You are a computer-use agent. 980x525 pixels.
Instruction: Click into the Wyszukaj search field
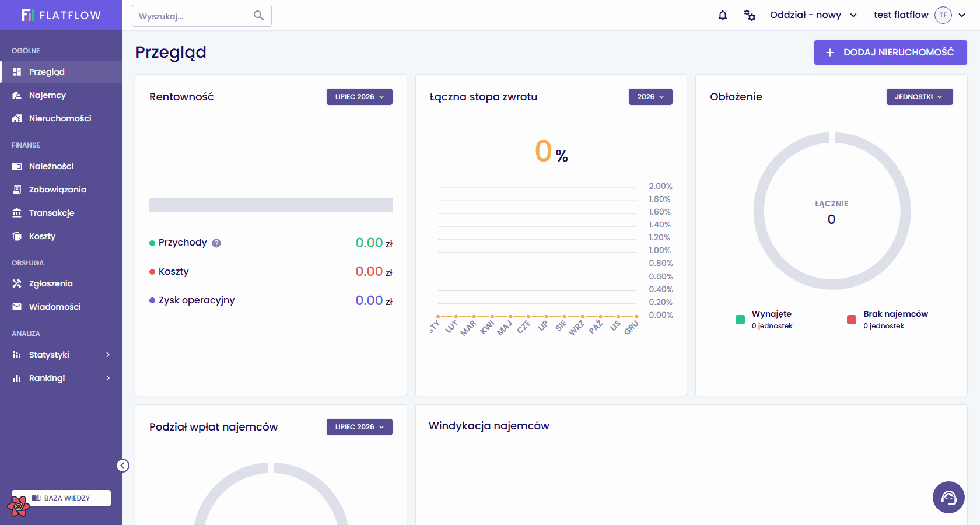192,16
